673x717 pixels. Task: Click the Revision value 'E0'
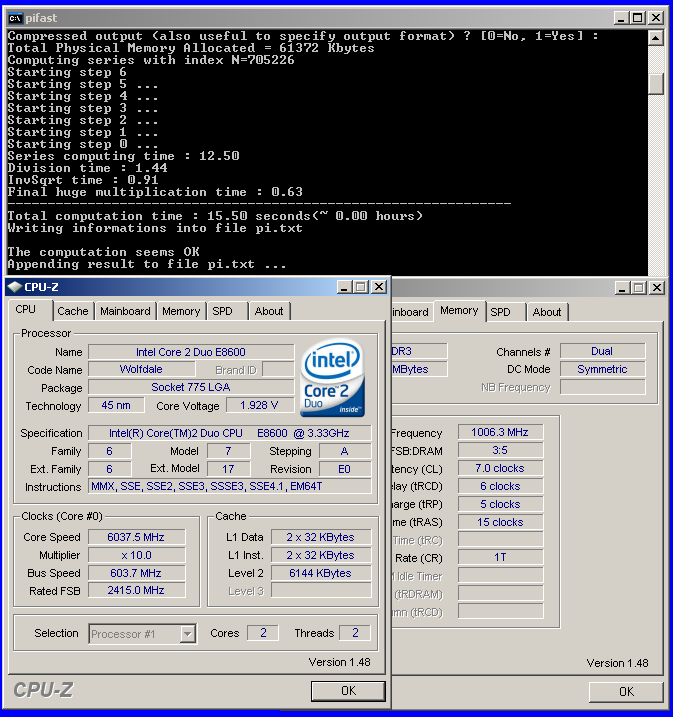345,469
